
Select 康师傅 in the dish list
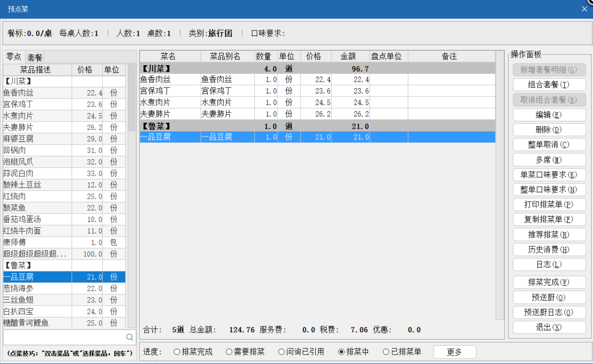(64, 242)
